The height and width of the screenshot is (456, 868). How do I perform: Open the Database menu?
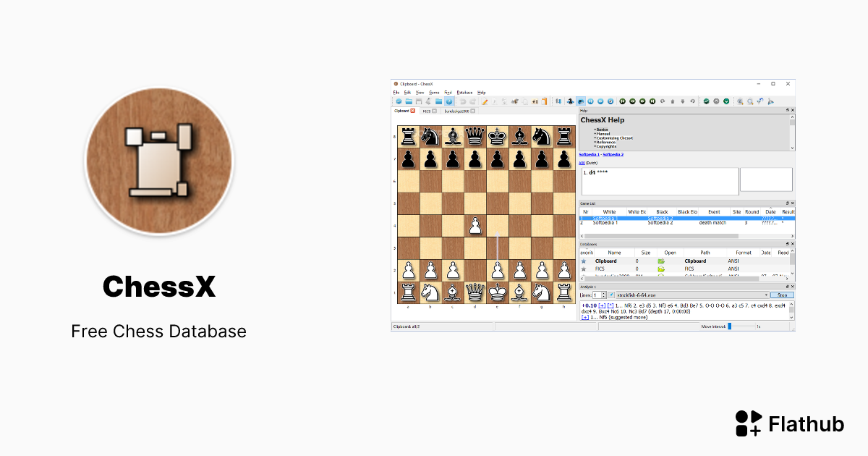point(463,92)
